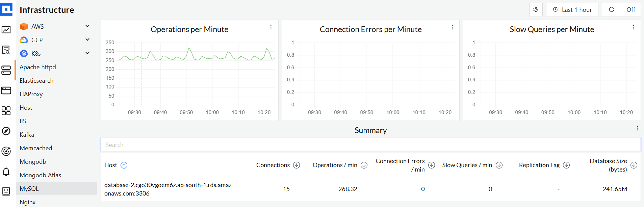Open the app logo home icon
The image size is (644, 207).
pyautogui.click(x=6, y=9)
